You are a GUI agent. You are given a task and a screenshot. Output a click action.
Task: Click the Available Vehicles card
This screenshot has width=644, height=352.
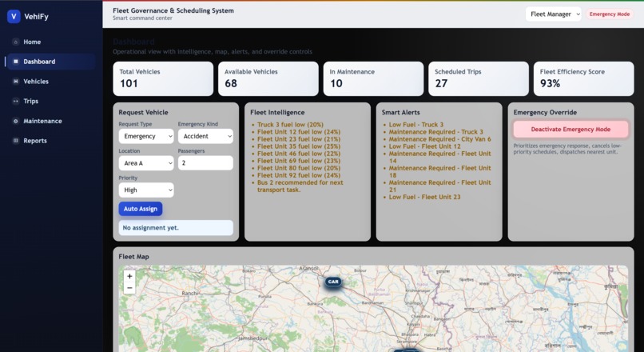tap(268, 79)
